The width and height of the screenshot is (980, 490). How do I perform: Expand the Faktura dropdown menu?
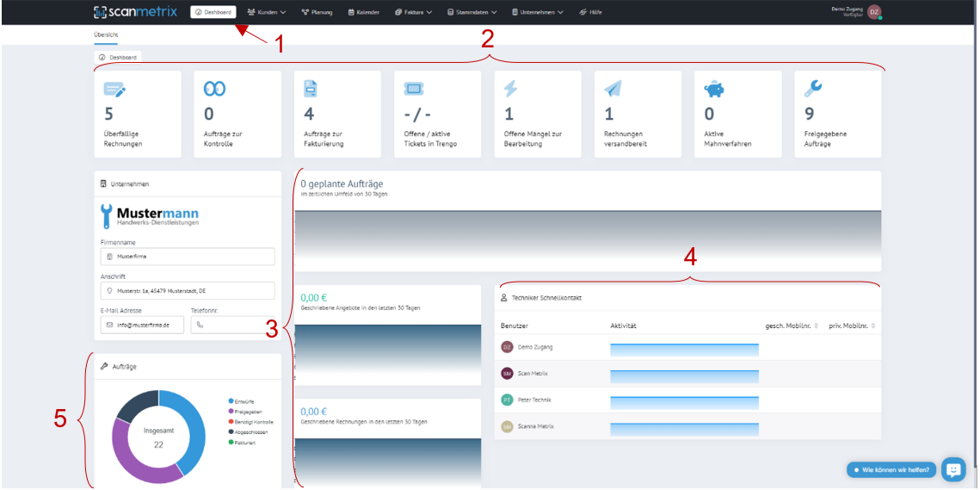coord(414,12)
